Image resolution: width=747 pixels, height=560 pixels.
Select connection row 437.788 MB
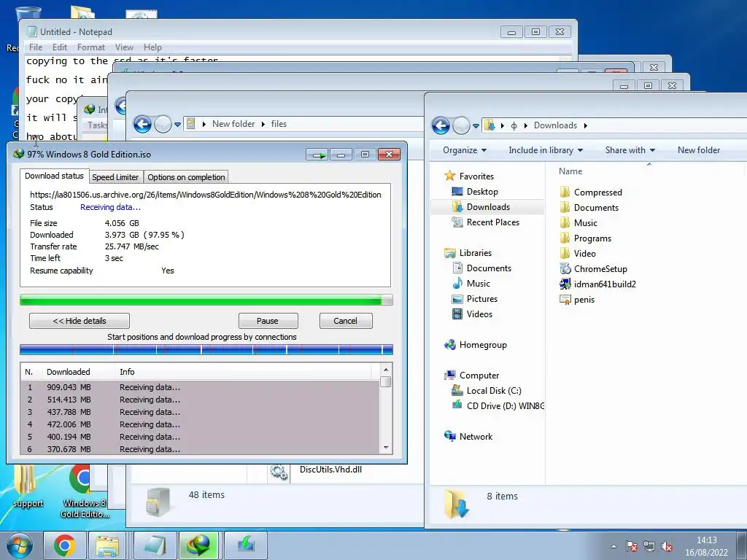point(200,412)
